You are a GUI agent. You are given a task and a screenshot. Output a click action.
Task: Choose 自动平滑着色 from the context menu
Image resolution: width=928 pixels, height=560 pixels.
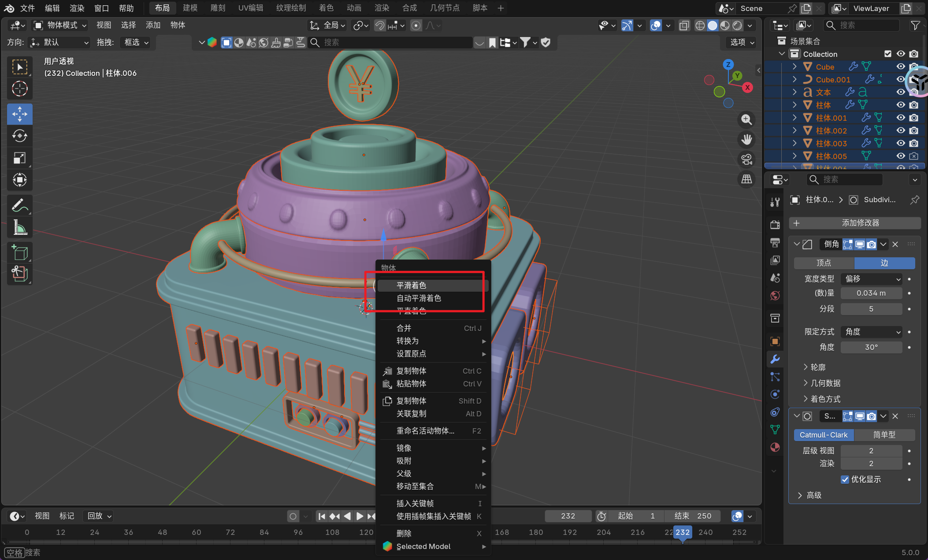coord(419,298)
